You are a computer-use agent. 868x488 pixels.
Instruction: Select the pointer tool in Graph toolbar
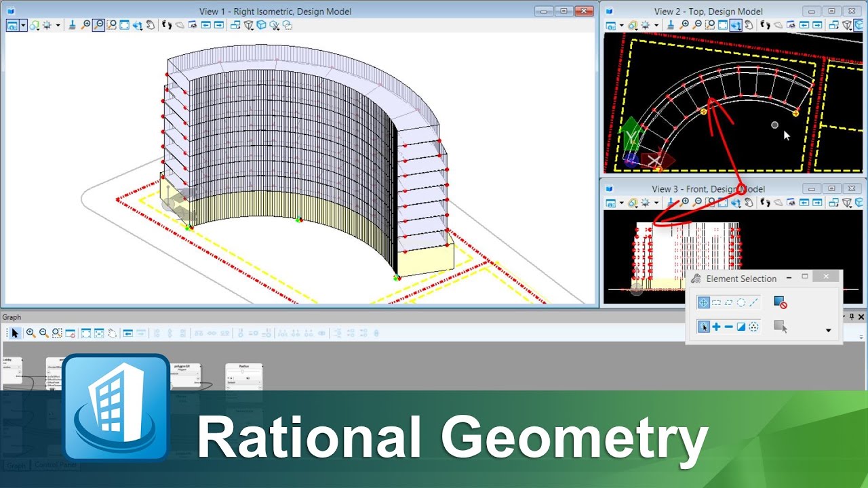tap(15, 333)
